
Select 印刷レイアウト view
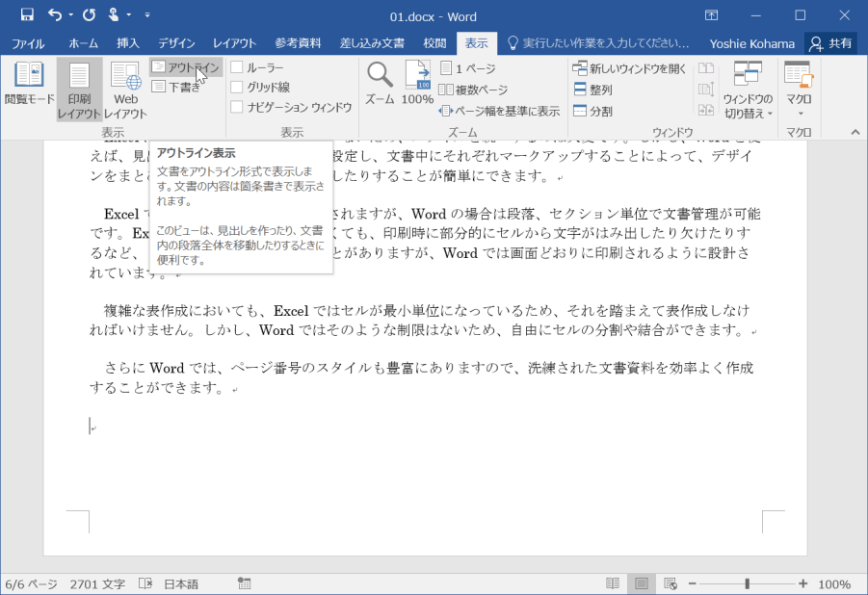point(79,90)
